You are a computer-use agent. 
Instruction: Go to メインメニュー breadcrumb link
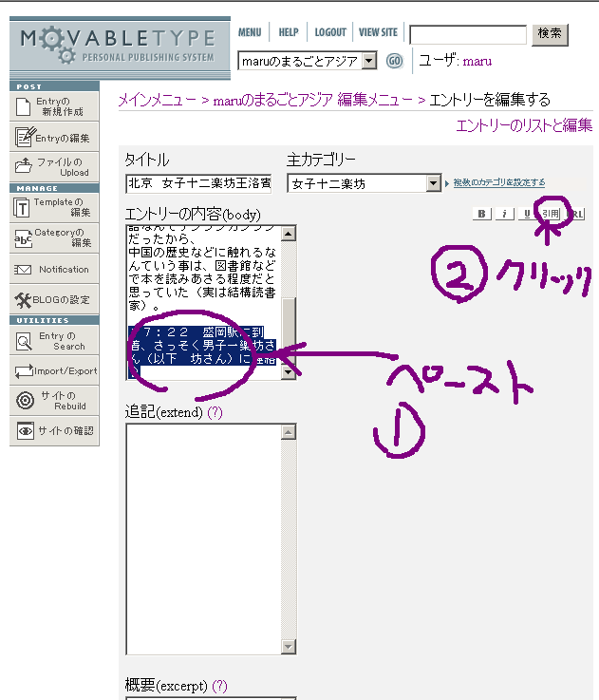pyautogui.click(x=157, y=100)
